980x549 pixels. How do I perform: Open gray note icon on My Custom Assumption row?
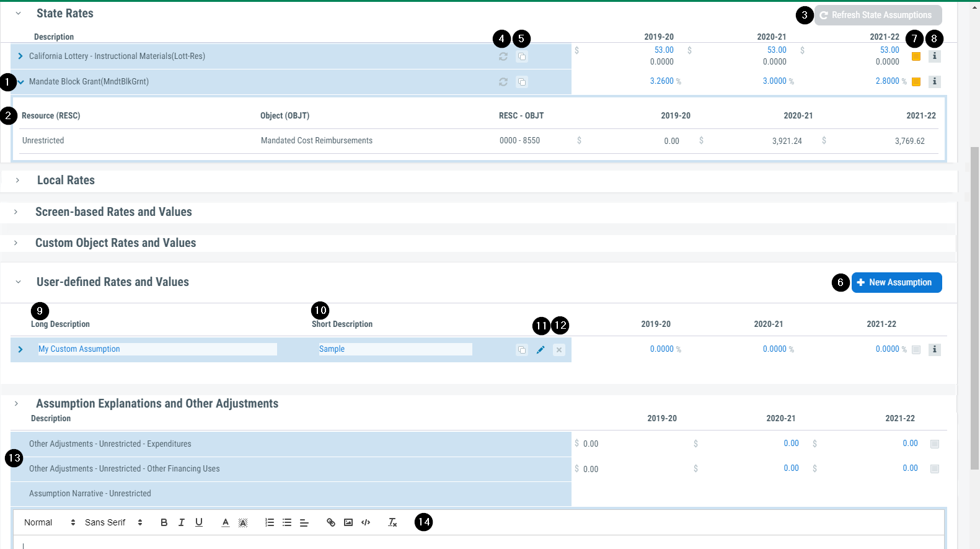[x=916, y=350]
